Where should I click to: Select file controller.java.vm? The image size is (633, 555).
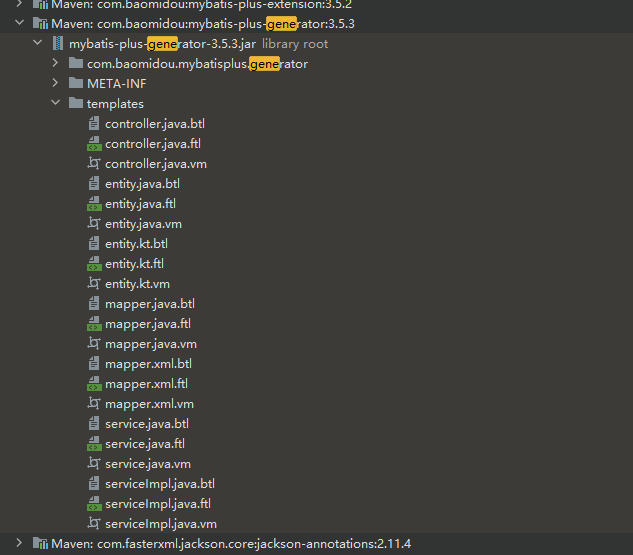[156, 164]
